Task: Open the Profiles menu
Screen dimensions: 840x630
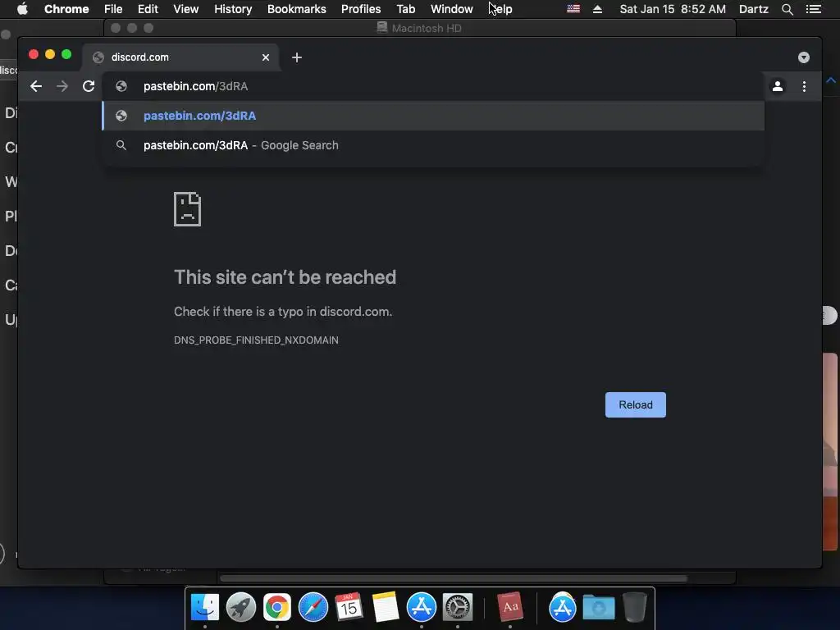Action: pyautogui.click(x=361, y=9)
